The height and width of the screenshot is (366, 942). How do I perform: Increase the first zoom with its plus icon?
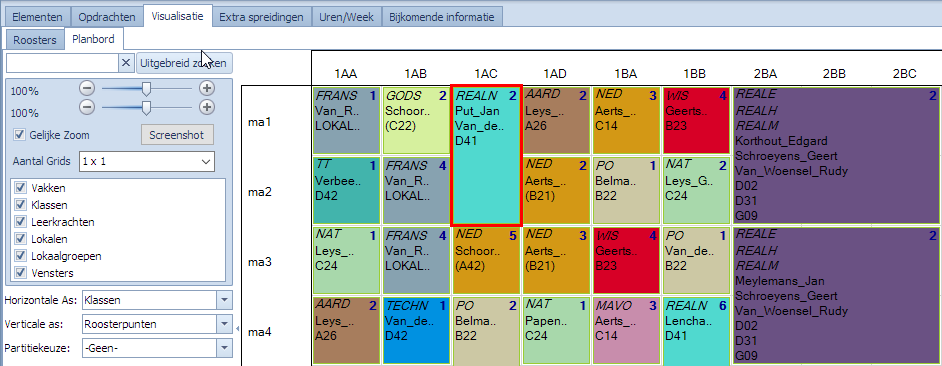(x=207, y=89)
